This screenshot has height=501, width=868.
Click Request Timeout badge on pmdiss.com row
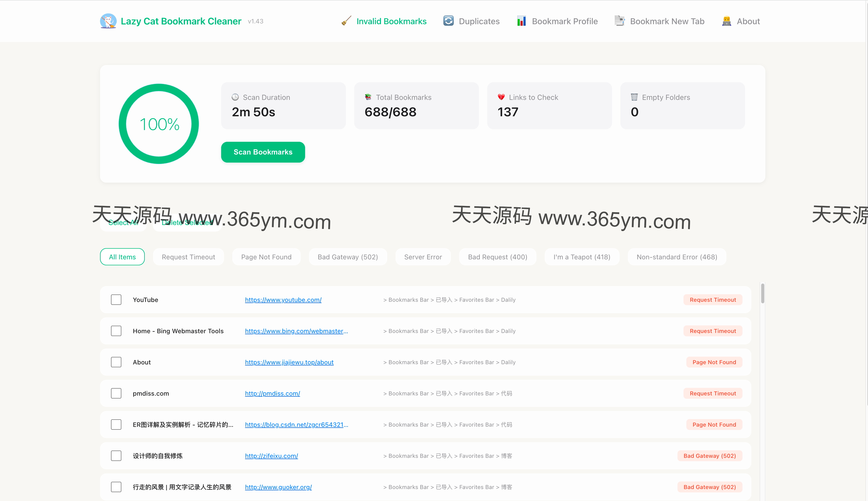coord(713,393)
